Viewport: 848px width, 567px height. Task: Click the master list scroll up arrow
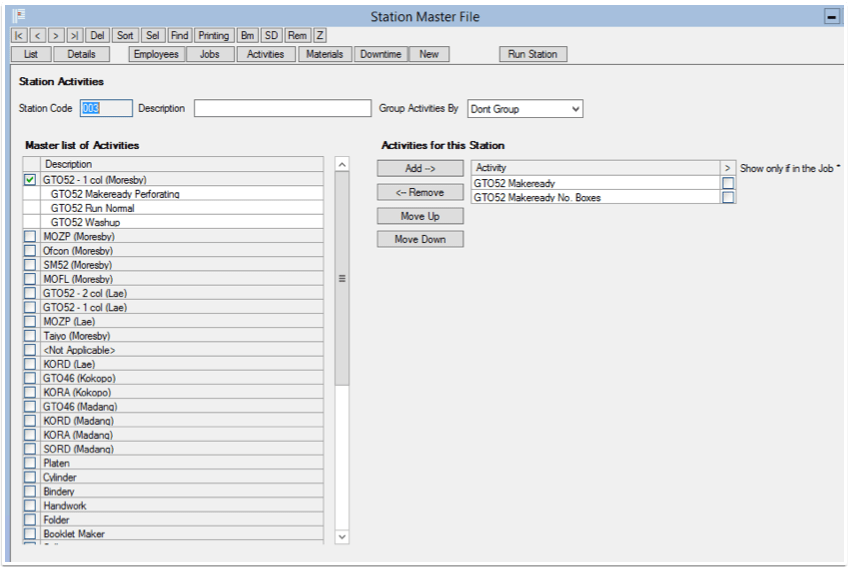tap(342, 164)
